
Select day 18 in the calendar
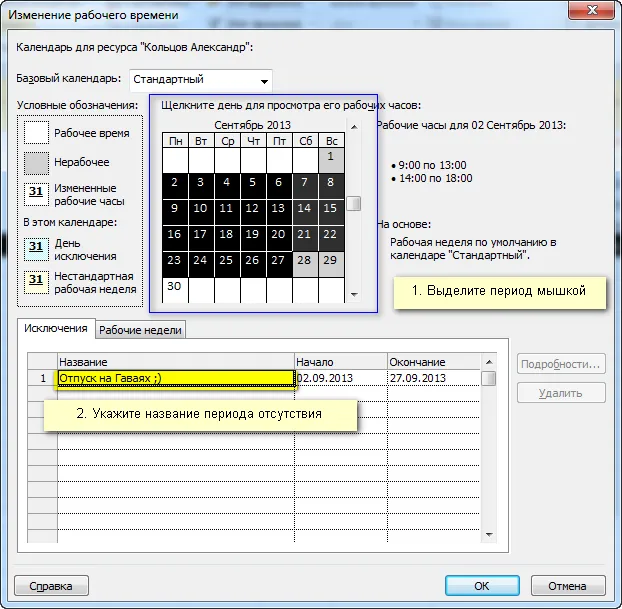pyautogui.click(x=227, y=238)
